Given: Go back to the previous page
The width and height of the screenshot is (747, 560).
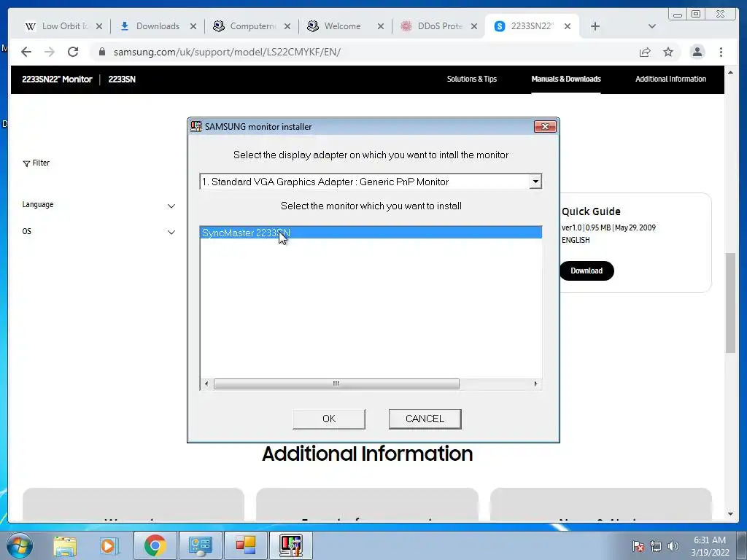Looking at the screenshot, I should click(26, 52).
